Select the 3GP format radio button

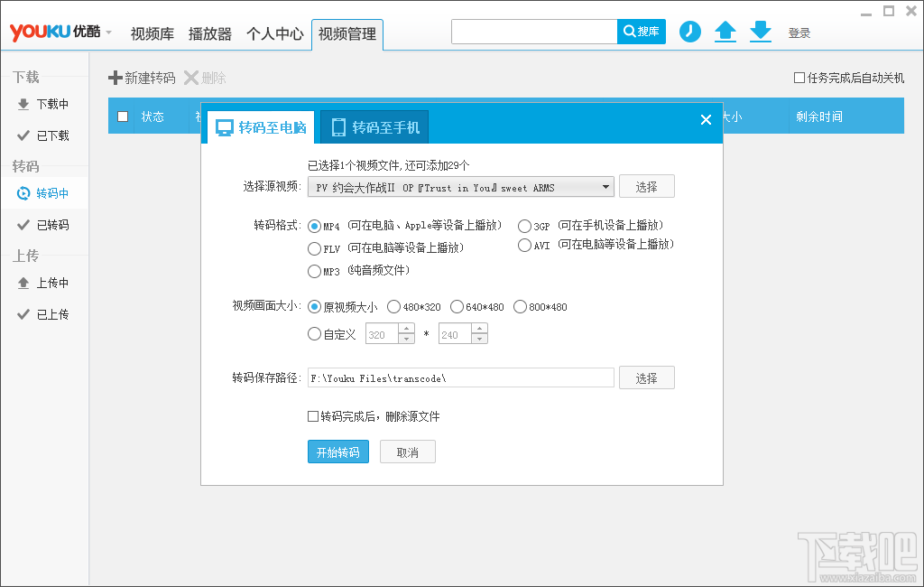coord(524,227)
